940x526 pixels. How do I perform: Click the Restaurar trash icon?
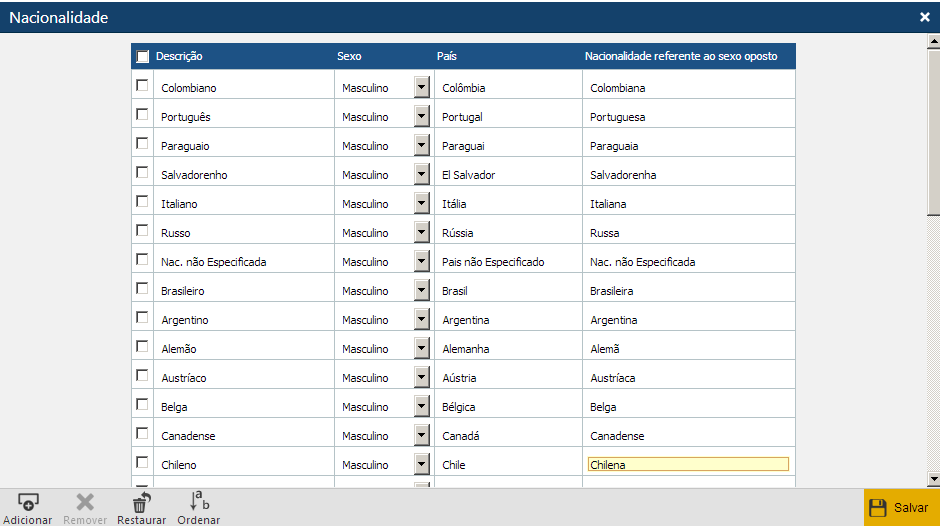click(x=141, y=502)
